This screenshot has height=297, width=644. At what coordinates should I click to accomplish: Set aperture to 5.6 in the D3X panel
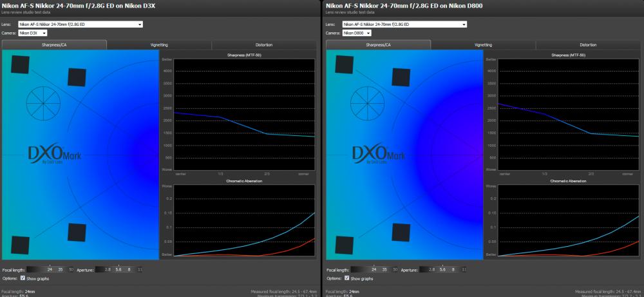pyautogui.click(x=119, y=270)
